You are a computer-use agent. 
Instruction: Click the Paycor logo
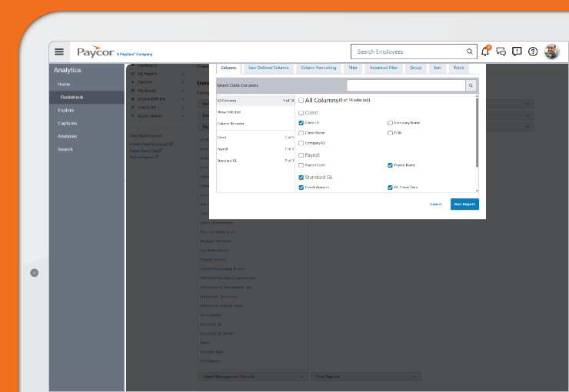point(95,51)
